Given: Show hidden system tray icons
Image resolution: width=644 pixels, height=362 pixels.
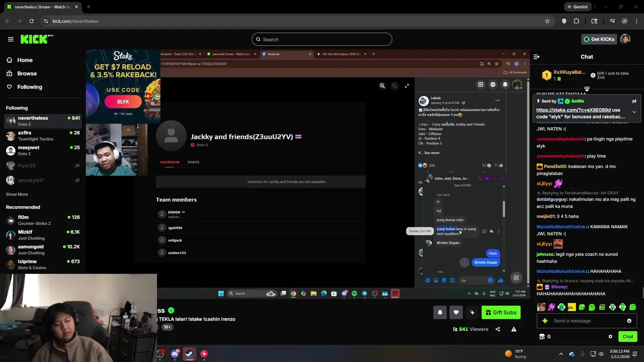Looking at the screenshot, I should (x=561, y=354).
